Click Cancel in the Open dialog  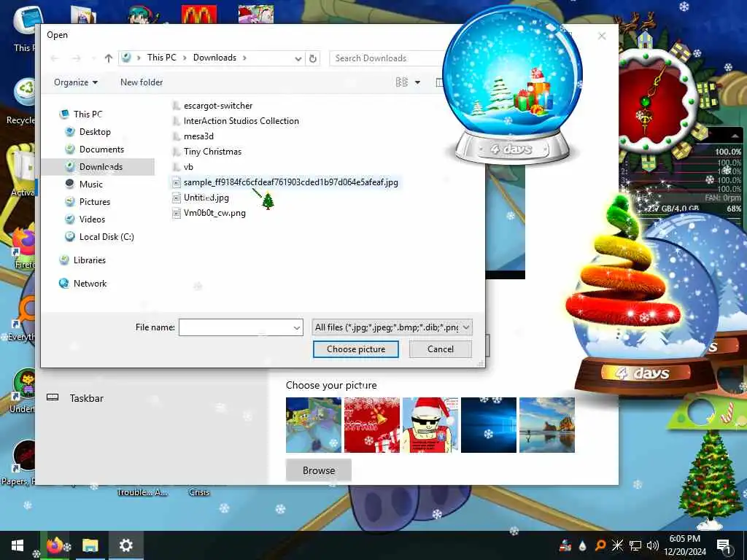click(x=440, y=349)
